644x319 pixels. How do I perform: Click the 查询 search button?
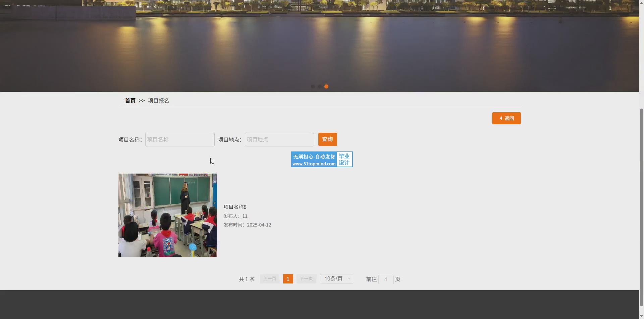click(x=327, y=139)
